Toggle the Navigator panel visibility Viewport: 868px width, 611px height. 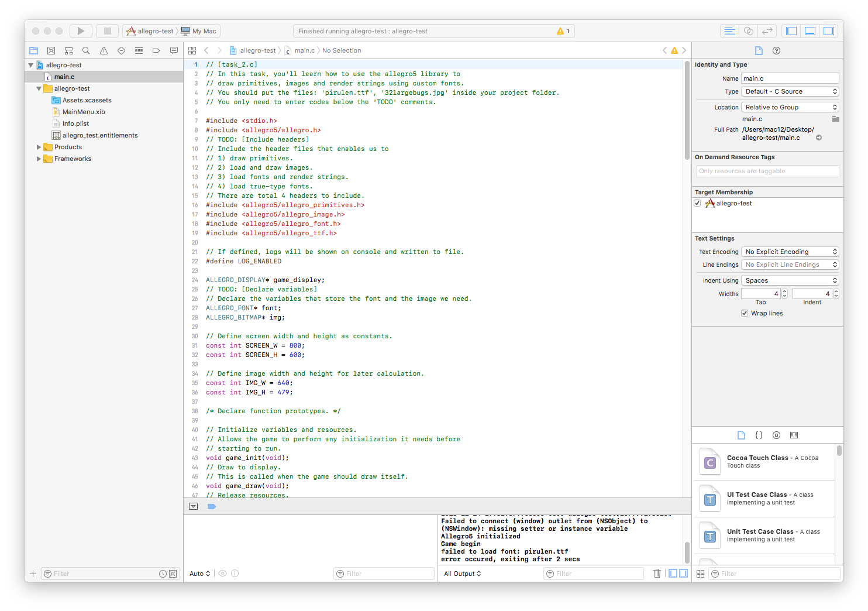[791, 31]
